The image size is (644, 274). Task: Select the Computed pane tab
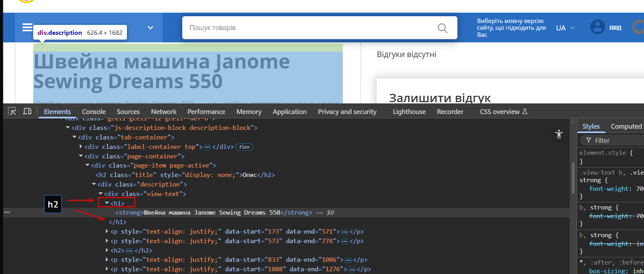(x=626, y=126)
